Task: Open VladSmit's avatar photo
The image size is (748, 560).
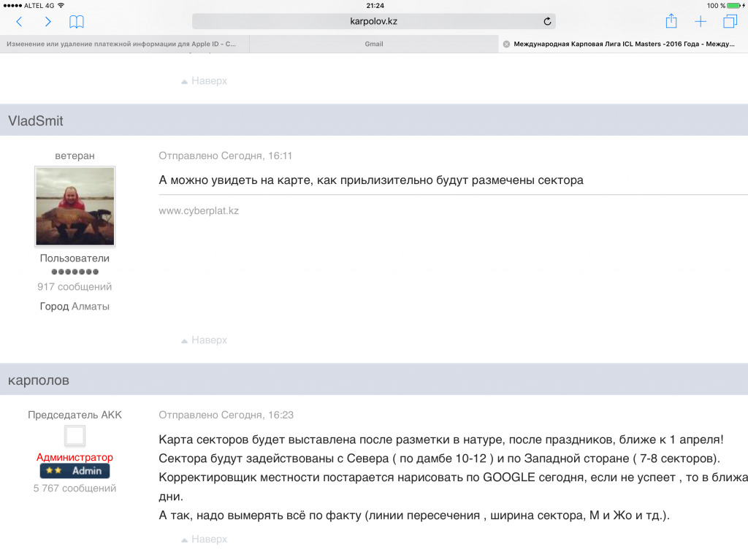Action: click(75, 206)
